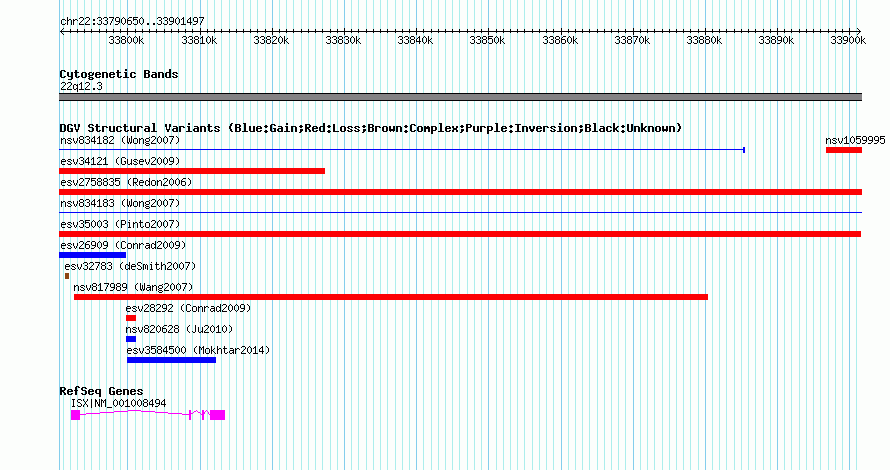Click the 33860k ruler tick label

coord(560,40)
